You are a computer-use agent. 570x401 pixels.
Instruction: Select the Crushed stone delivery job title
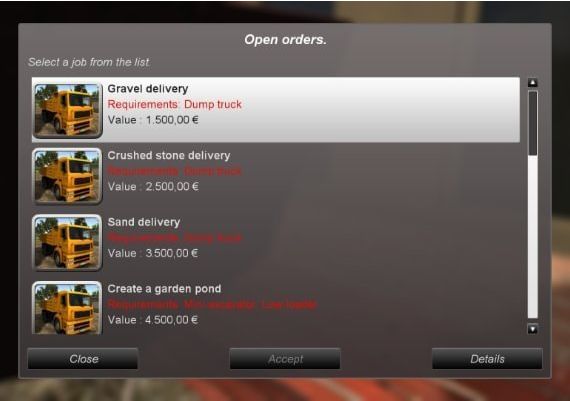tap(169, 155)
